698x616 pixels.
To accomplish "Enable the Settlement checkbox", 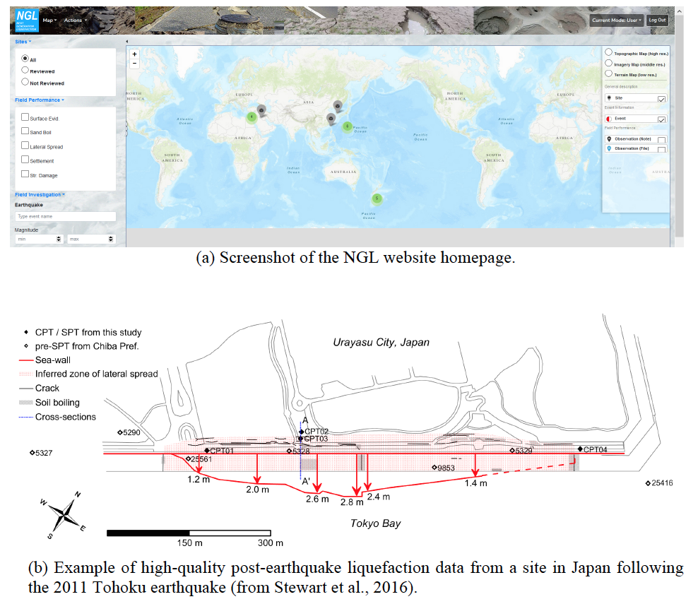I will [x=25, y=160].
